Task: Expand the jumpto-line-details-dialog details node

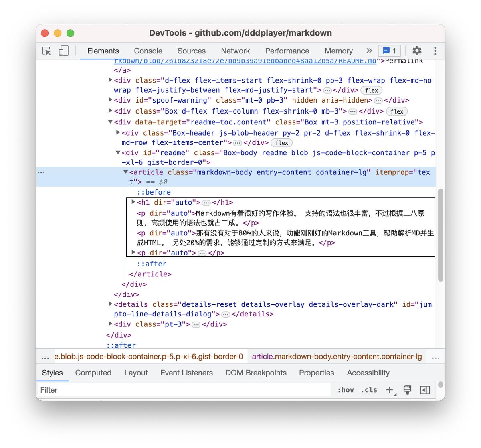Action: pos(110,304)
